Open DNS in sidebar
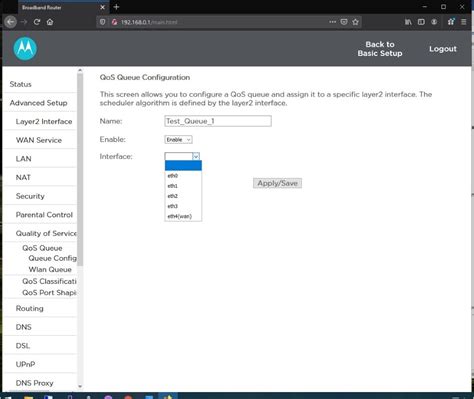474x399 pixels. point(23,327)
